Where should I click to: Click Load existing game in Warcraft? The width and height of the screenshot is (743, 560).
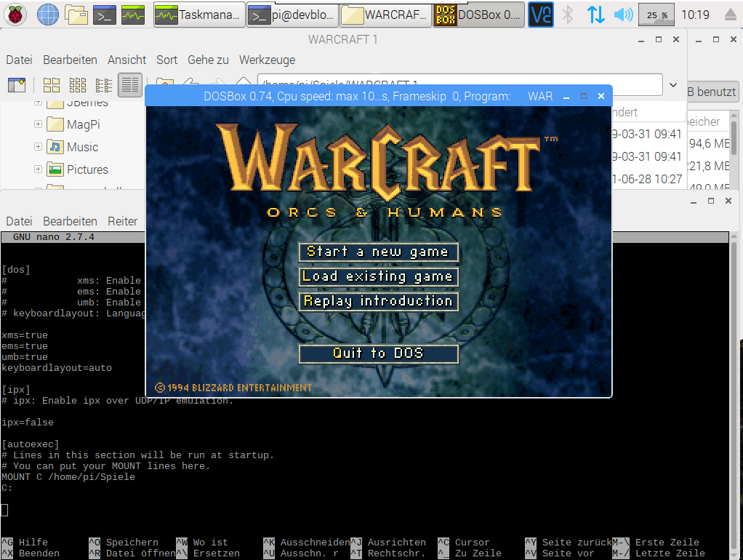378,276
